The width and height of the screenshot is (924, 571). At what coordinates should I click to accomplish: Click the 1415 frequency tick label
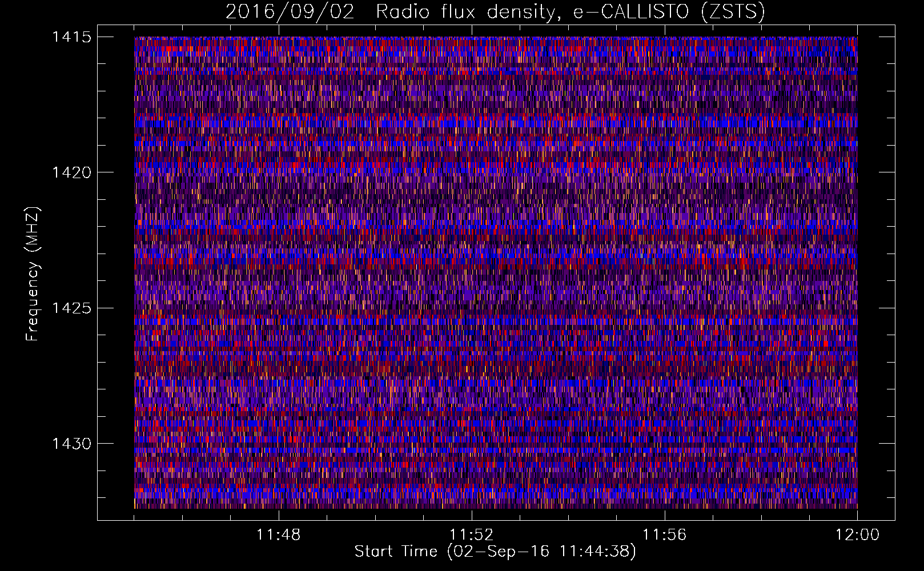click(x=71, y=37)
